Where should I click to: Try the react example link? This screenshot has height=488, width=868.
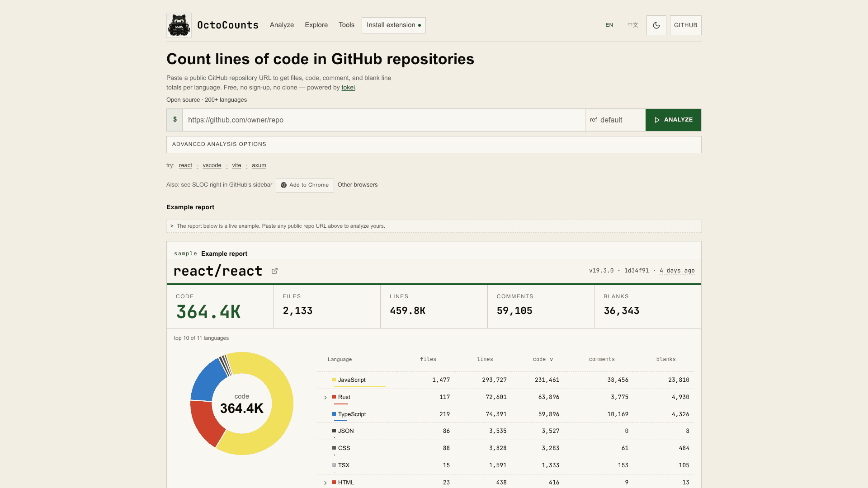click(185, 165)
